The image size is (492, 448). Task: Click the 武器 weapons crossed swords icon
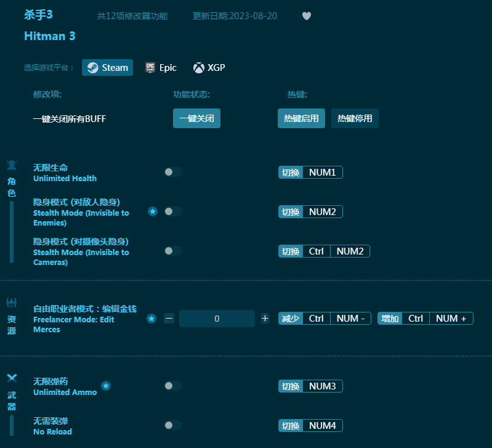tap(12, 378)
